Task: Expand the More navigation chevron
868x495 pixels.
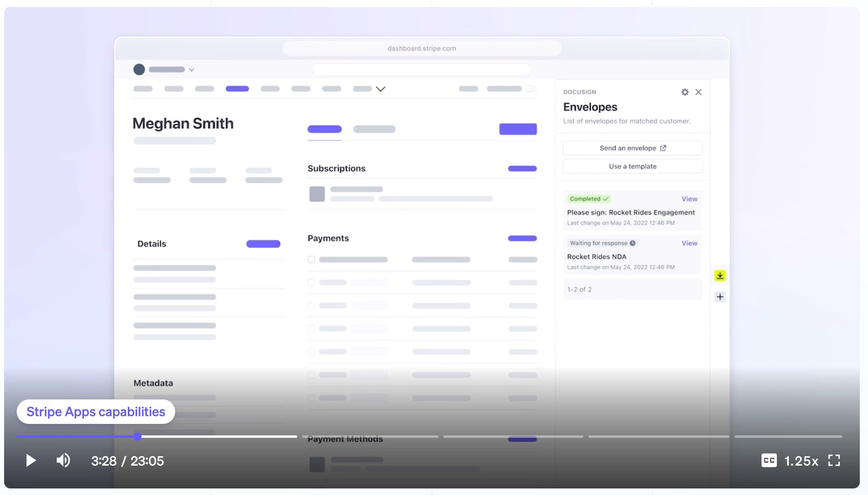Action: [381, 89]
